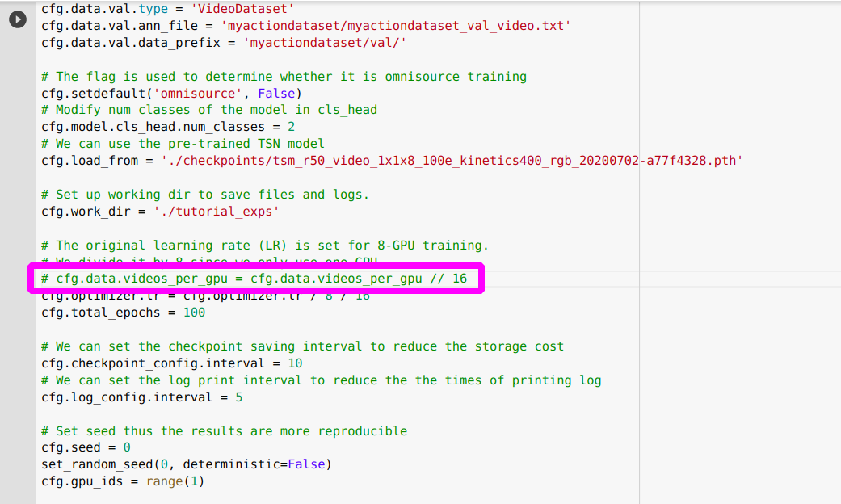Run the code cell using the play button
Image resolution: width=841 pixels, height=504 pixels.
[17, 19]
